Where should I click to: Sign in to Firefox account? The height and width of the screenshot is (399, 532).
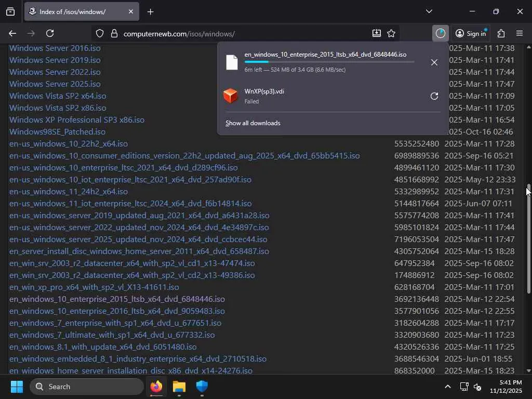[471, 33]
